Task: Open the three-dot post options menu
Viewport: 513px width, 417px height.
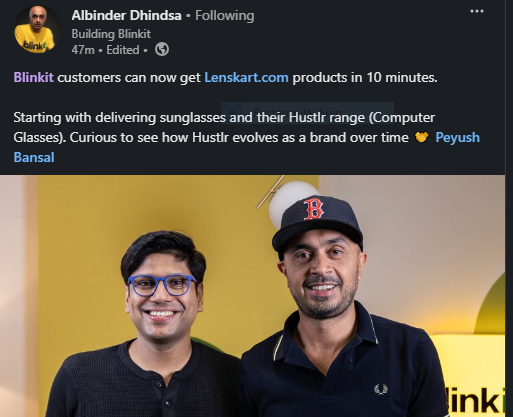Action: 477,11
